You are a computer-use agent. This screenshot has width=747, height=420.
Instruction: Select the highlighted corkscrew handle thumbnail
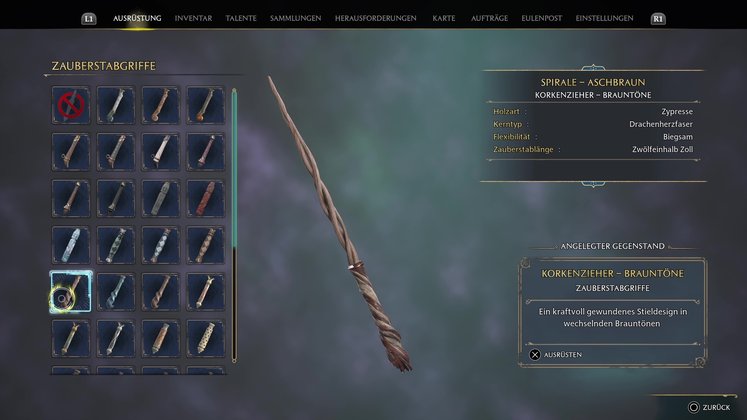coord(71,291)
